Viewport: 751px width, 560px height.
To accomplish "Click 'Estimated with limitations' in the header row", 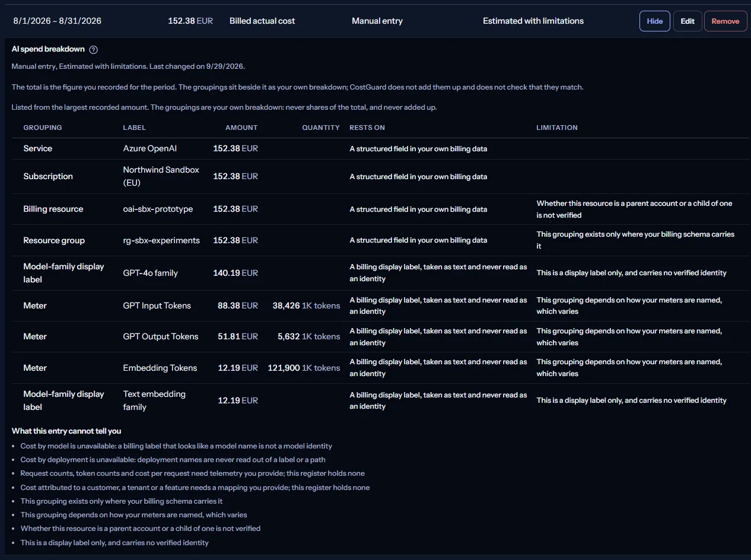I will pyautogui.click(x=533, y=21).
